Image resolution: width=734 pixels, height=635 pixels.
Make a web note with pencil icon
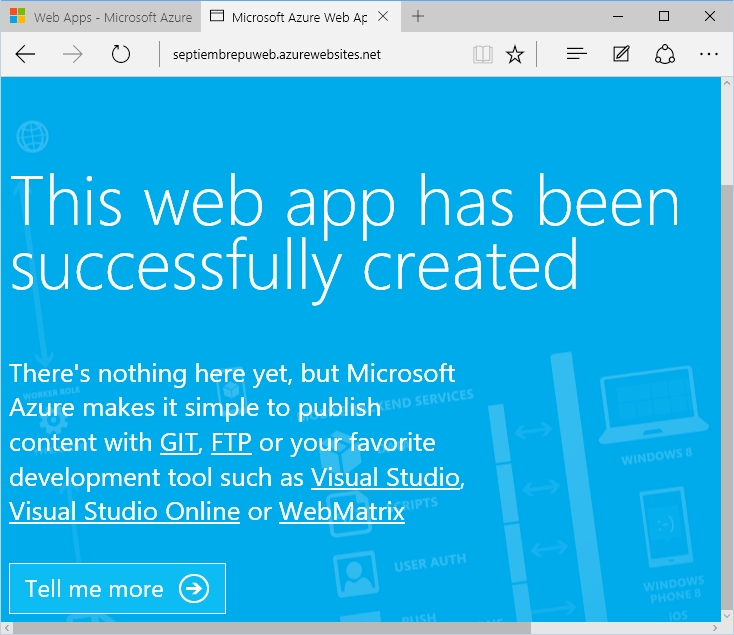click(x=621, y=54)
